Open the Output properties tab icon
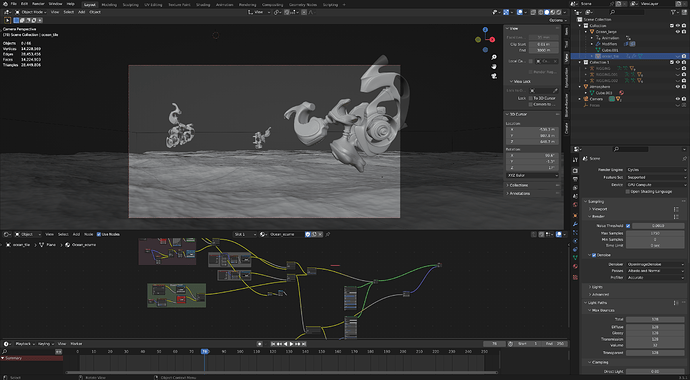Viewport: 690px width, 380px height. pyautogui.click(x=575, y=179)
